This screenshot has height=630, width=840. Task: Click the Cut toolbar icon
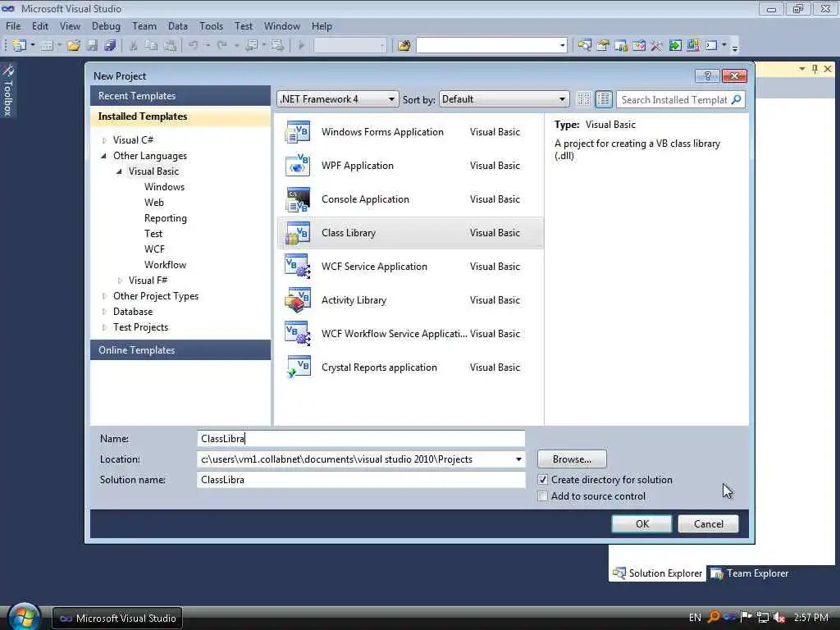tap(134, 46)
